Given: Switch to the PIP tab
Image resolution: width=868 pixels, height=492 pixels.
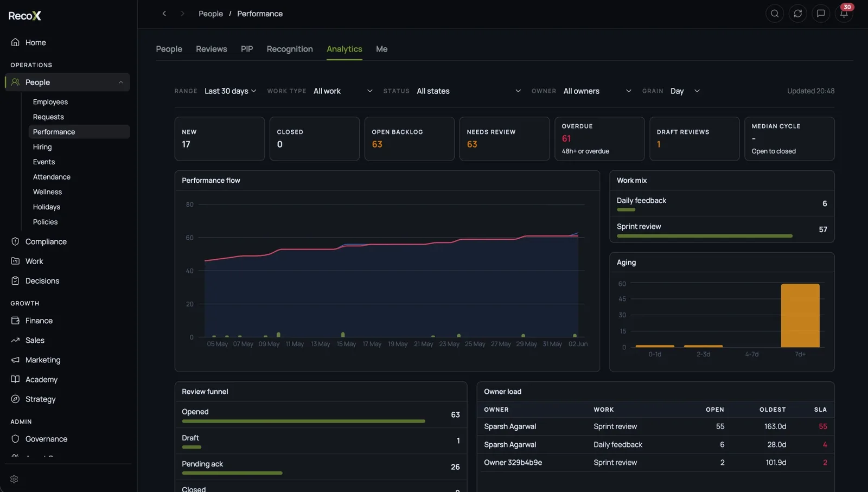Looking at the screenshot, I should (x=247, y=49).
